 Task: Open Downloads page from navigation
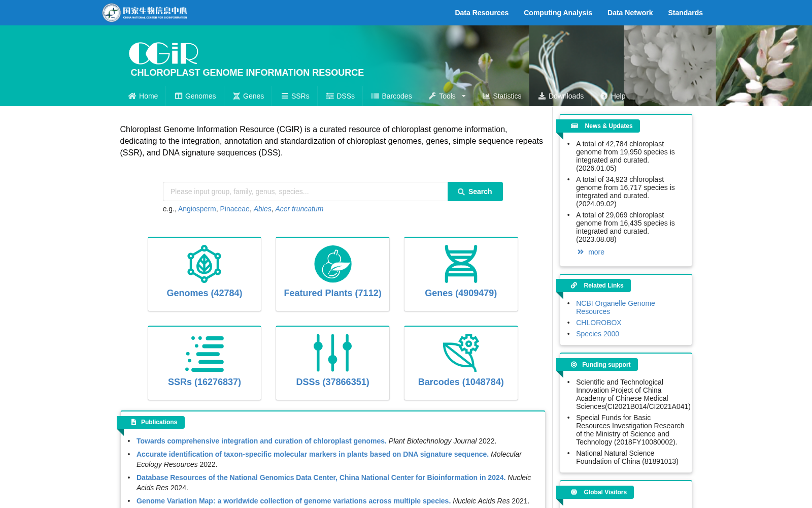click(x=561, y=96)
